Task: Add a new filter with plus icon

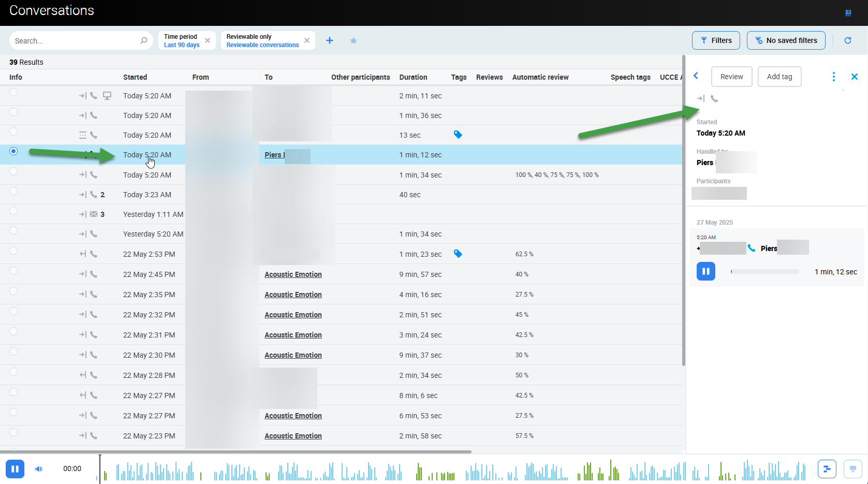Action: (x=330, y=40)
